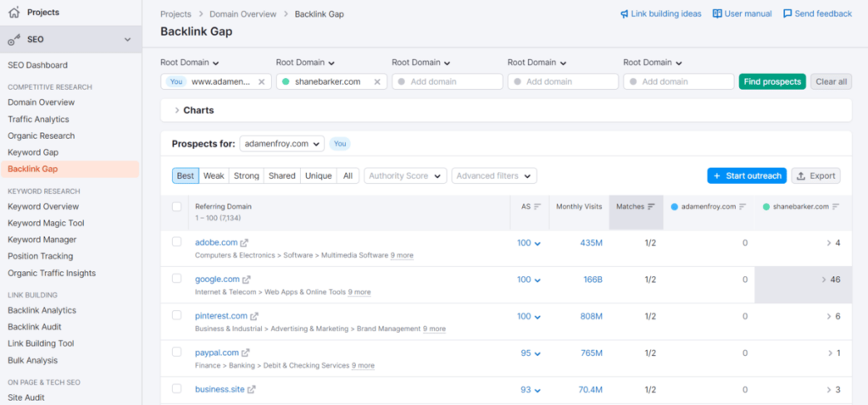This screenshot has width=868, height=405.
Task: Click the 166B monthly visits value
Action: [x=593, y=280]
